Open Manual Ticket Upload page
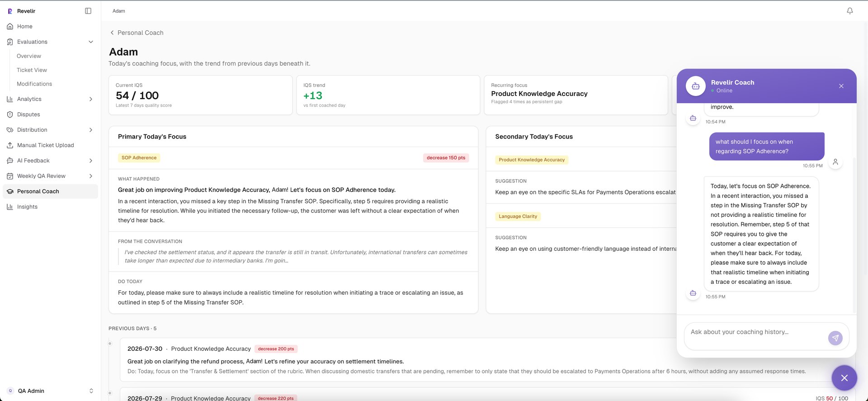The image size is (868, 401). tap(50, 145)
